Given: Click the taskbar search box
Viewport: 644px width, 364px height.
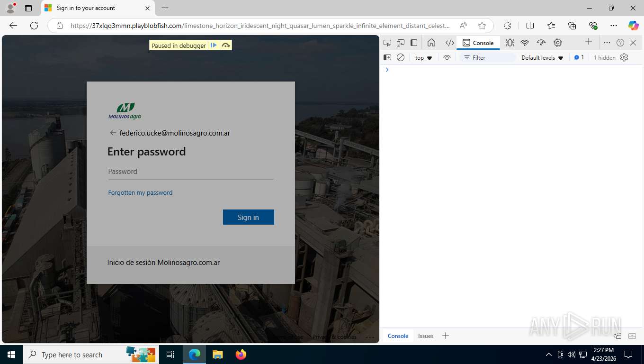Looking at the screenshot, I should [90, 355].
